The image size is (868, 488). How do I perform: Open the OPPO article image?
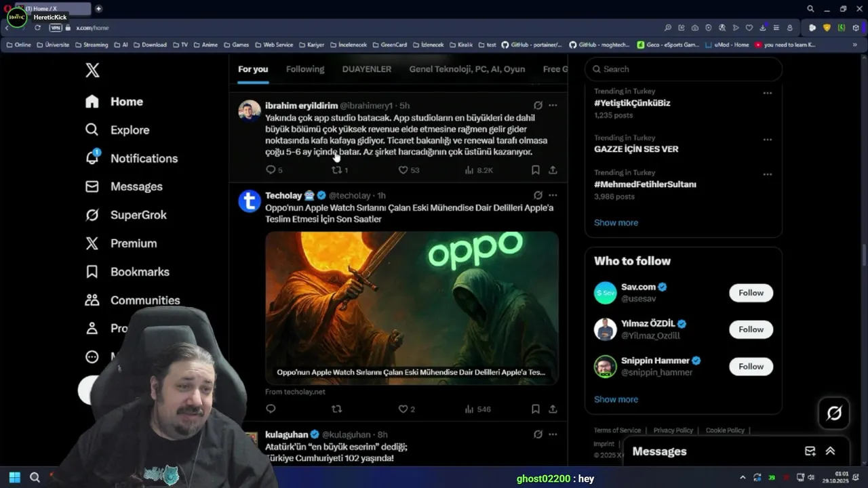[412, 308]
